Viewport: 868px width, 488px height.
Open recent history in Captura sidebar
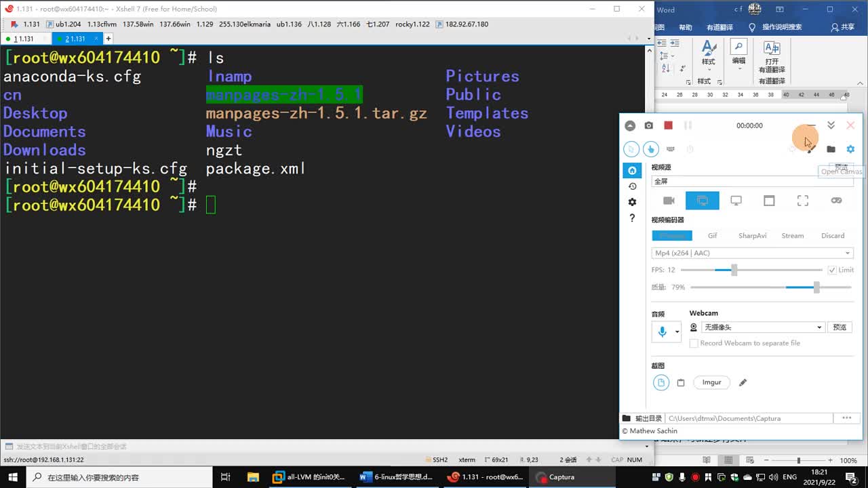pyautogui.click(x=632, y=186)
